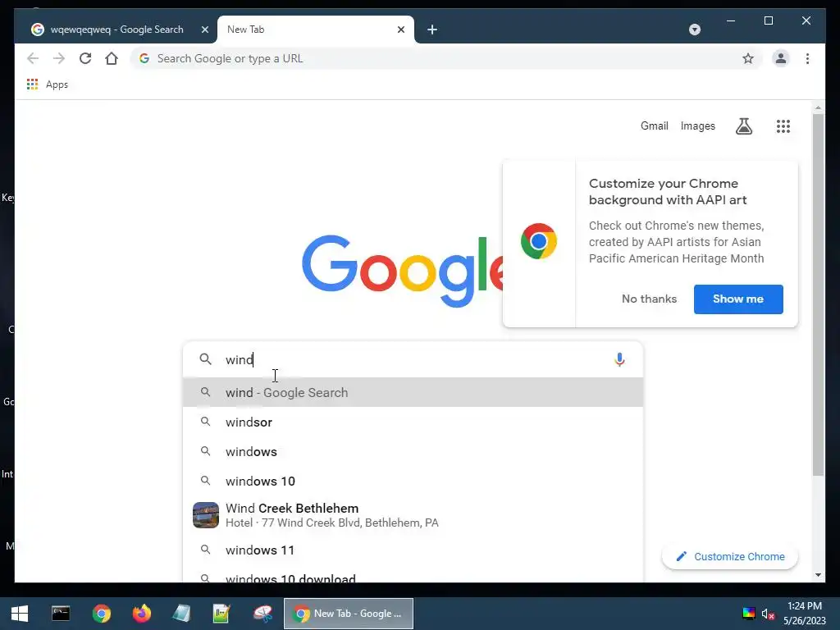Open the green Notepad++ taskbar icon
This screenshot has width=840, height=630.
(221, 614)
